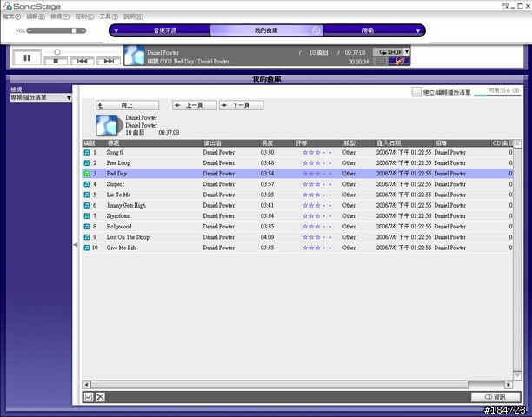Click the volume slider handle
The width and height of the screenshot is (532, 417).
pos(74,30)
